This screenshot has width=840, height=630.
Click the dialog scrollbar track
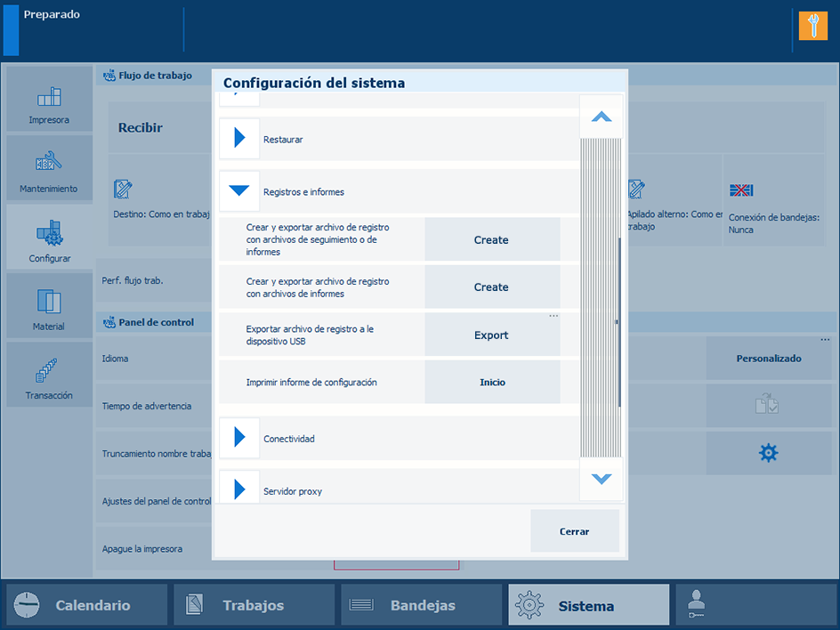[601, 298]
